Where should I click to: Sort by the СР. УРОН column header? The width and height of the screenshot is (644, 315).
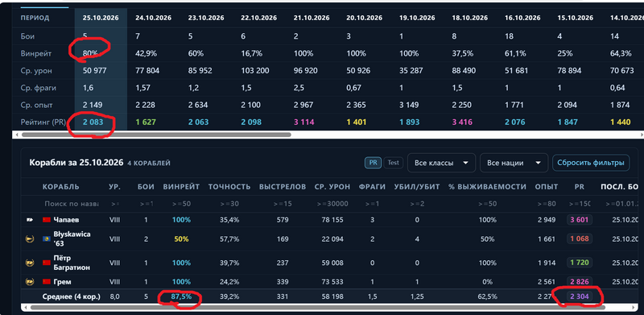point(332,187)
